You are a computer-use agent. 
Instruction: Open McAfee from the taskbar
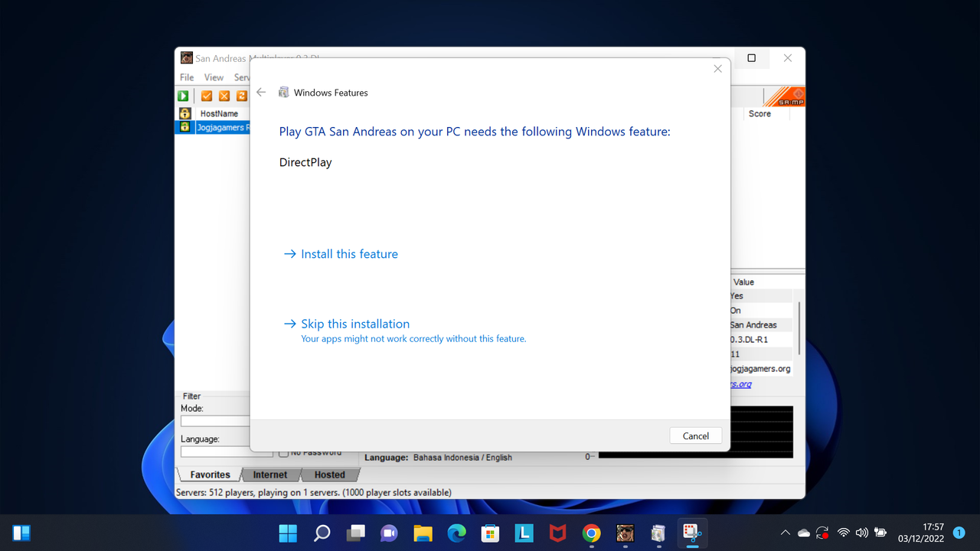tap(557, 533)
